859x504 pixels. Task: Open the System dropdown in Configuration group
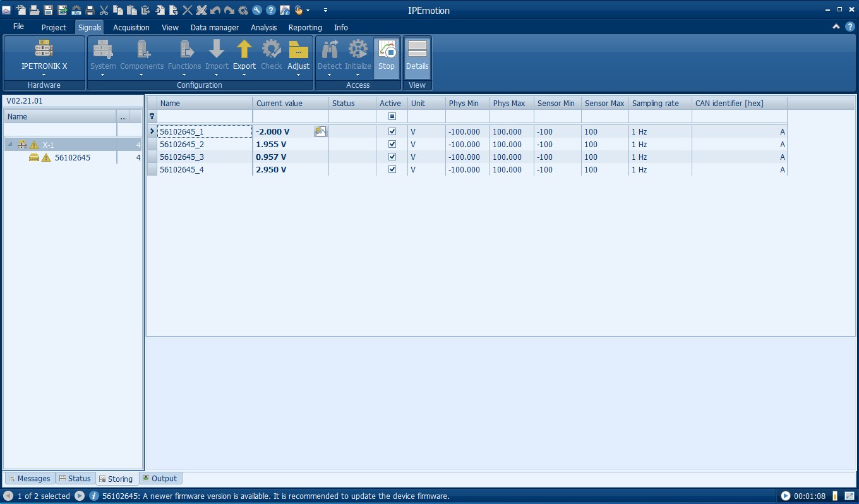(x=103, y=75)
